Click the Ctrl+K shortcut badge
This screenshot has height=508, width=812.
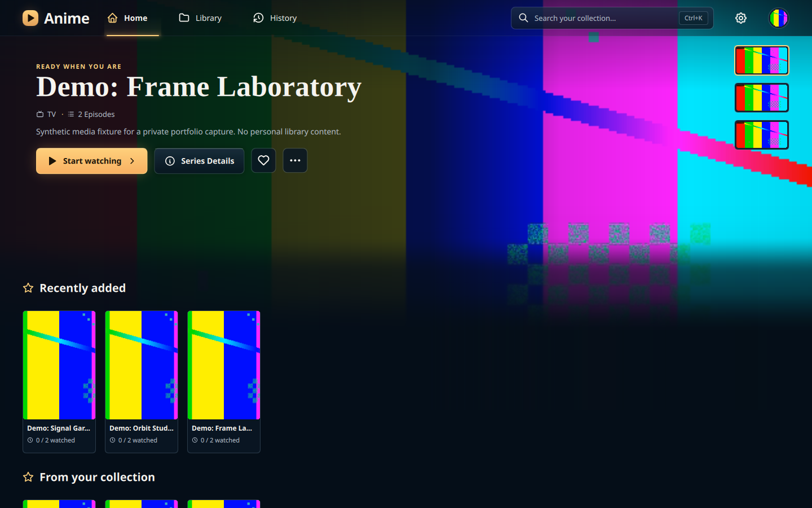(x=693, y=18)
